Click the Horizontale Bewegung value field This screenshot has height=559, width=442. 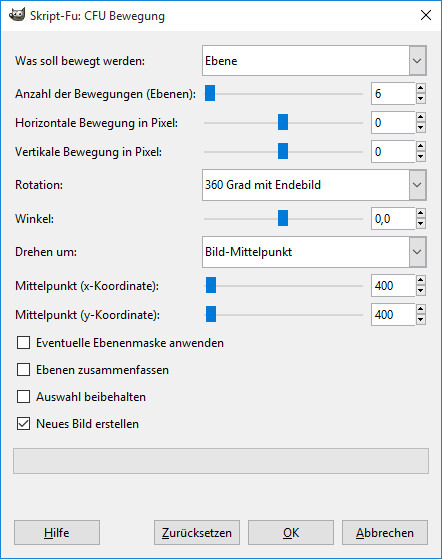point(393,123)
